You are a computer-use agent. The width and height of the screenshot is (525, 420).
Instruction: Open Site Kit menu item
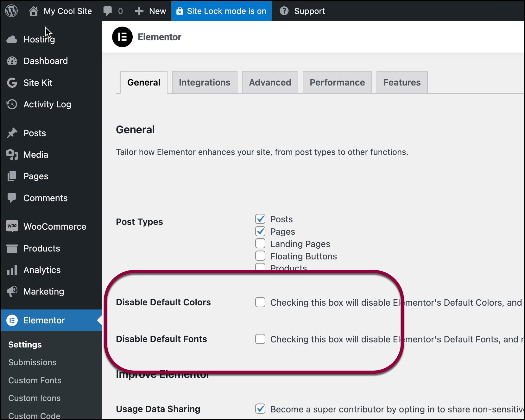(38, 83)
